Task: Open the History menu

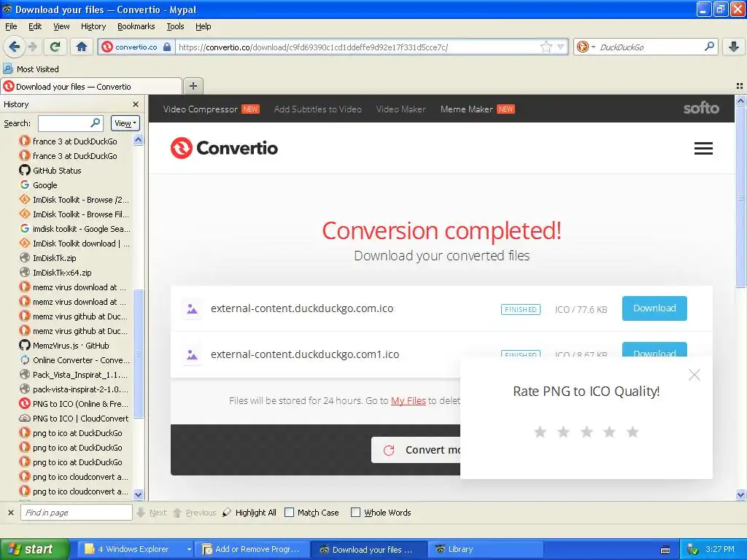Action: (x=93, y=26)
